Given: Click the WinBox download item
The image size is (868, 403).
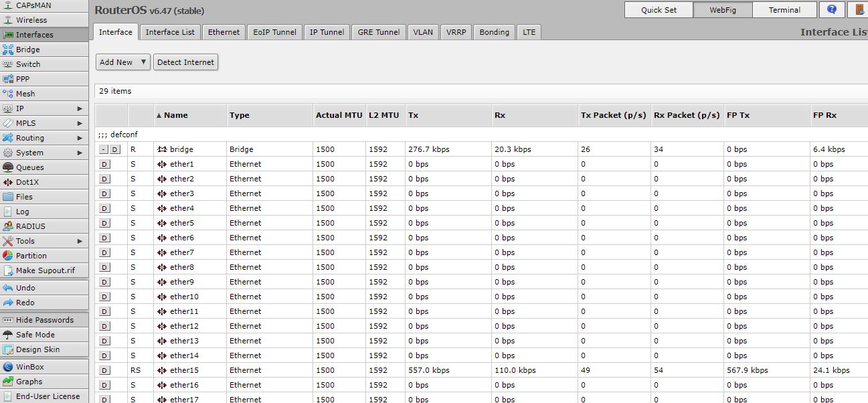Looking at the screenshot, I should 29,367.
